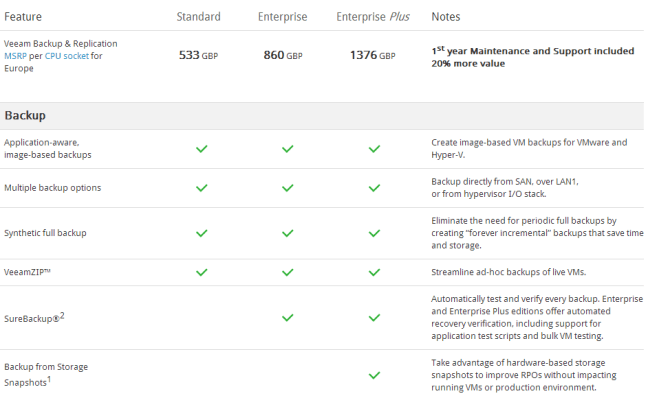Screen dimensions: 648x398
Task: Click the Backup section heading
Action: pos(25,115)
